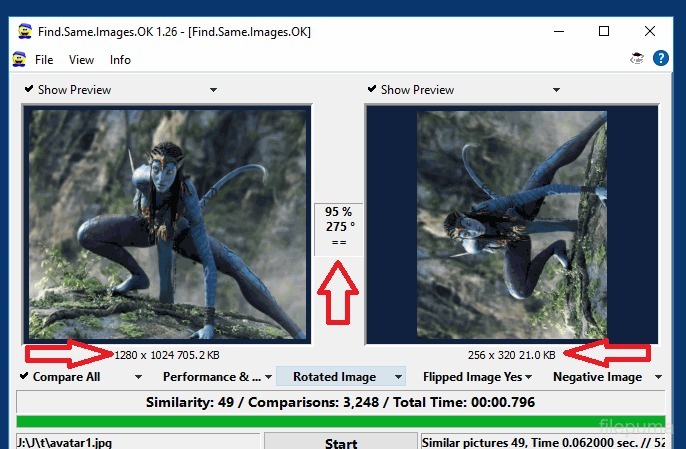Maximize the Find.Same.Images.OK window
The height and width of the screenshot is (449, 686).
point(604,32)
